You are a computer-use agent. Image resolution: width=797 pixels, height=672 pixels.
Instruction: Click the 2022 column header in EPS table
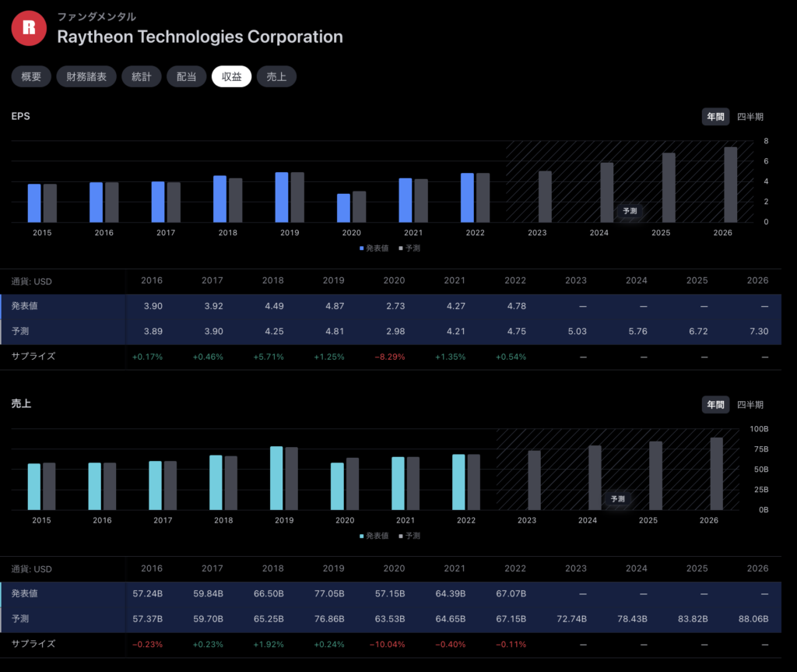[515, 280]
